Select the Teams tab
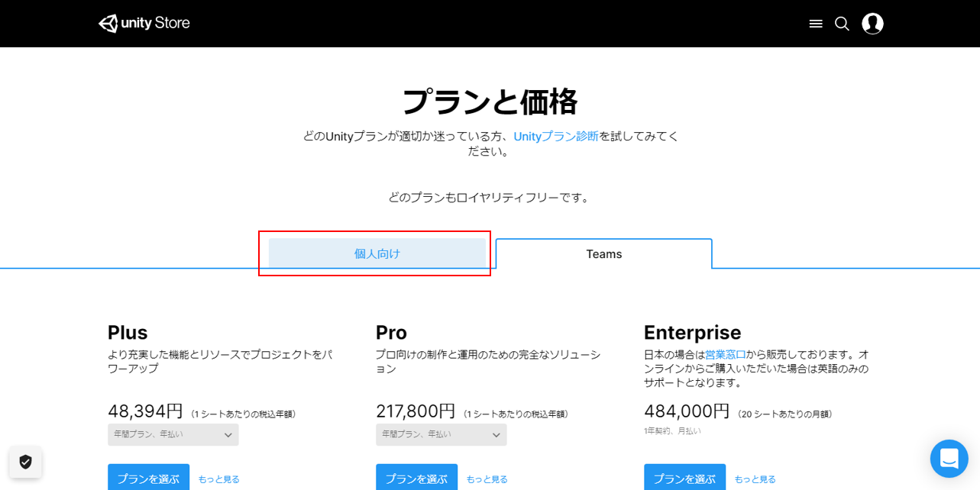Viewport: 980px width, 490px height. 603,254
